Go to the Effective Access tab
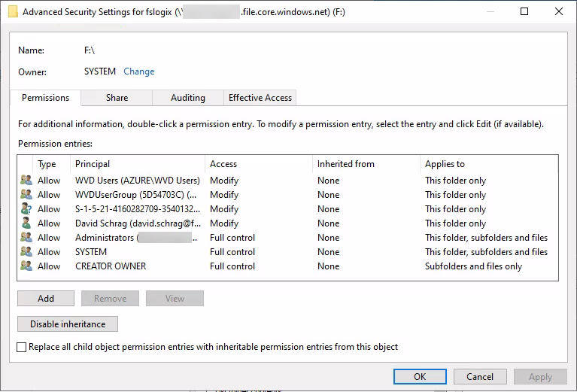This screenshot has width=577, height=392. tap(260, 98)
